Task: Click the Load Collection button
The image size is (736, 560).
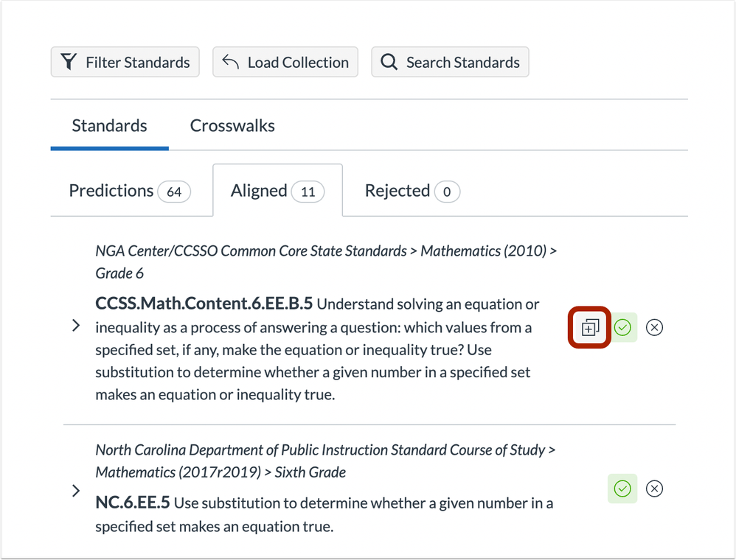Action: [x=285, y=62]
